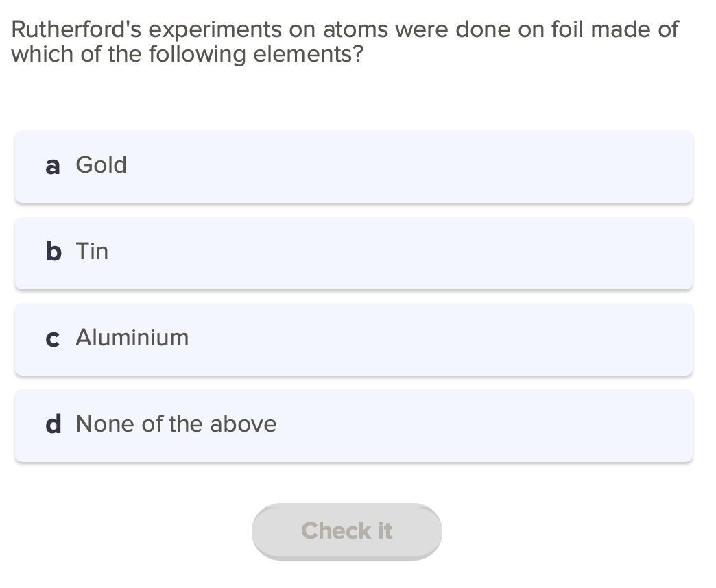Click the word "Gold" in option a
The width and height of the screenshot is (716, 588).
101,165
